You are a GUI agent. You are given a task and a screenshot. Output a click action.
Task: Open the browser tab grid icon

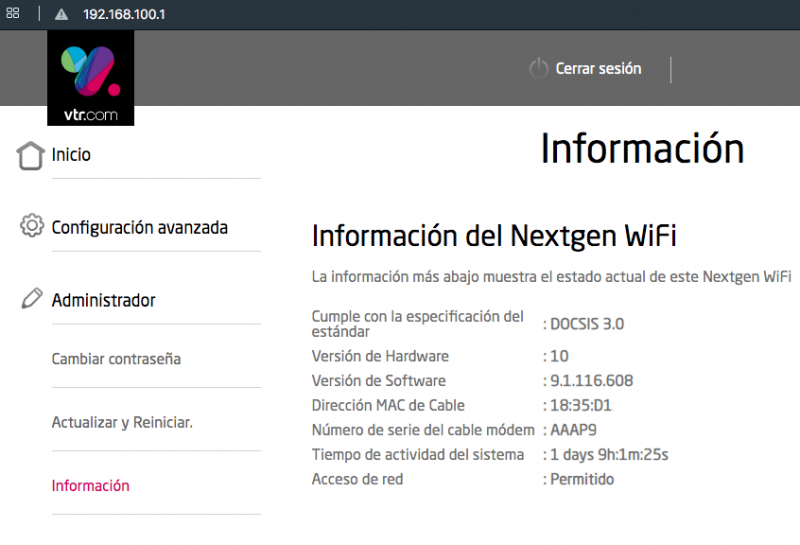pos(13,15)
